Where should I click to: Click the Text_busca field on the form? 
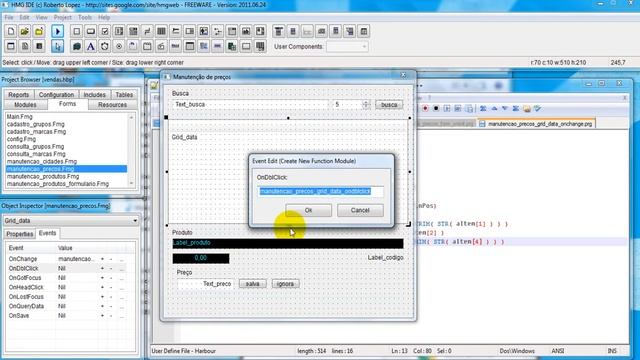click(x=250, y=104)
